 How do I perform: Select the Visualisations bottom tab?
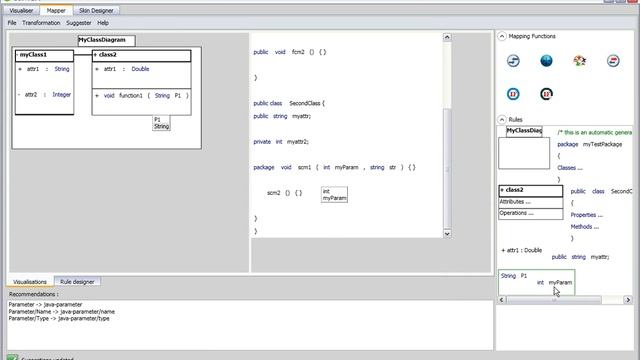pyautogui.click(x=30, y=282)
